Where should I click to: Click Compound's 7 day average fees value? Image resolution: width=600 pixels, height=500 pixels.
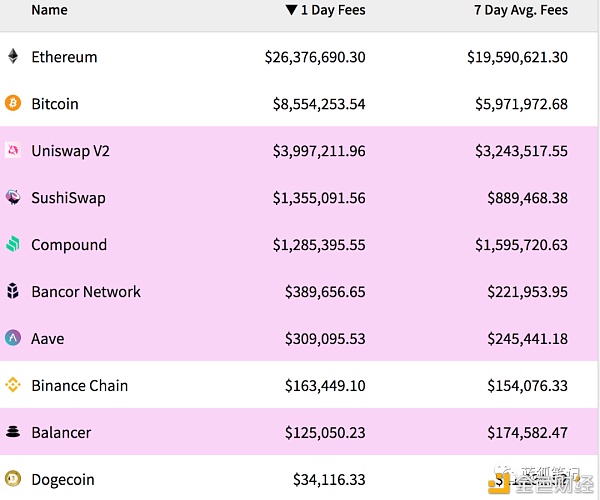[521, 245]
